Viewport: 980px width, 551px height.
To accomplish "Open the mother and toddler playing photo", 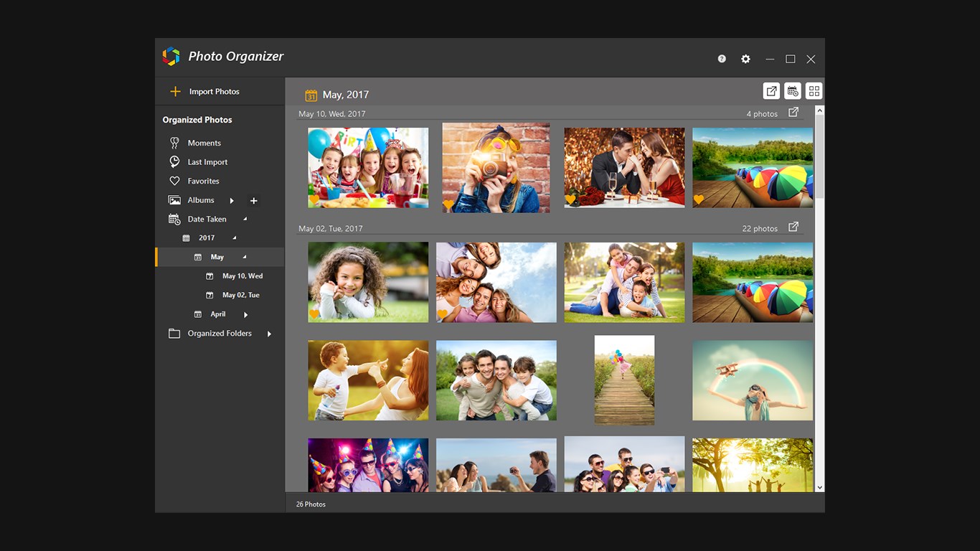I will 368,380.
